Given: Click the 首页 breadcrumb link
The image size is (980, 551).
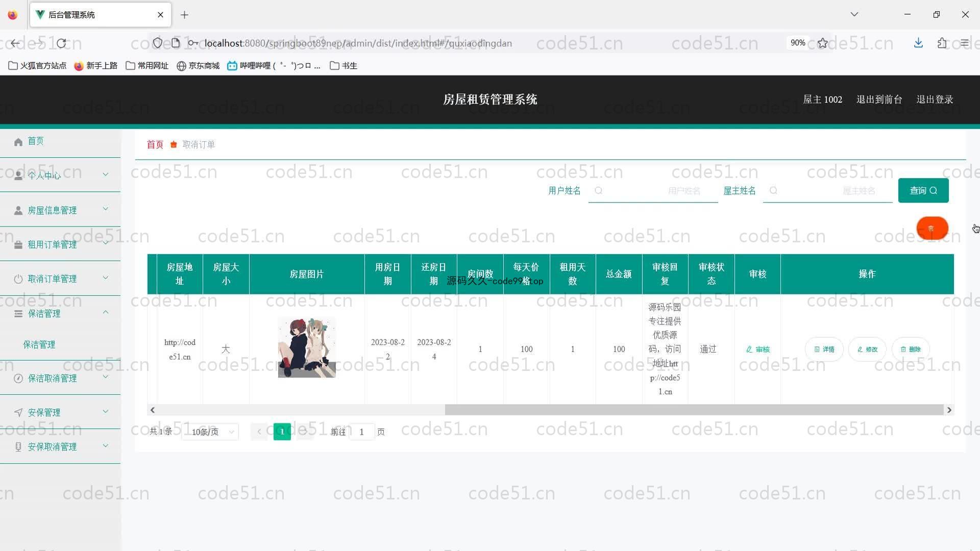Looking at the screenshot, I should pyautogui.click(x=155, y=144).
